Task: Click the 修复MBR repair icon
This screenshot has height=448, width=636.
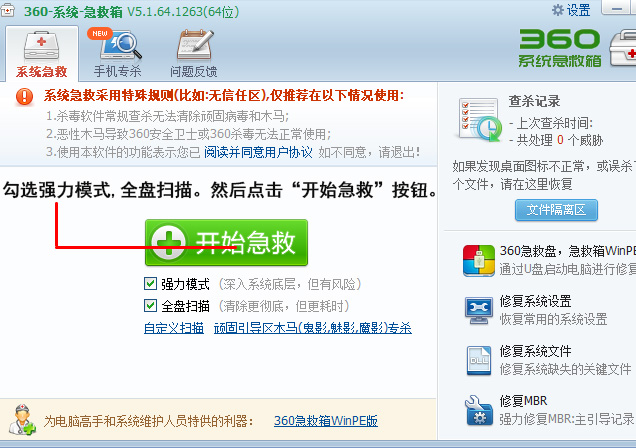Action: [478, 410]
